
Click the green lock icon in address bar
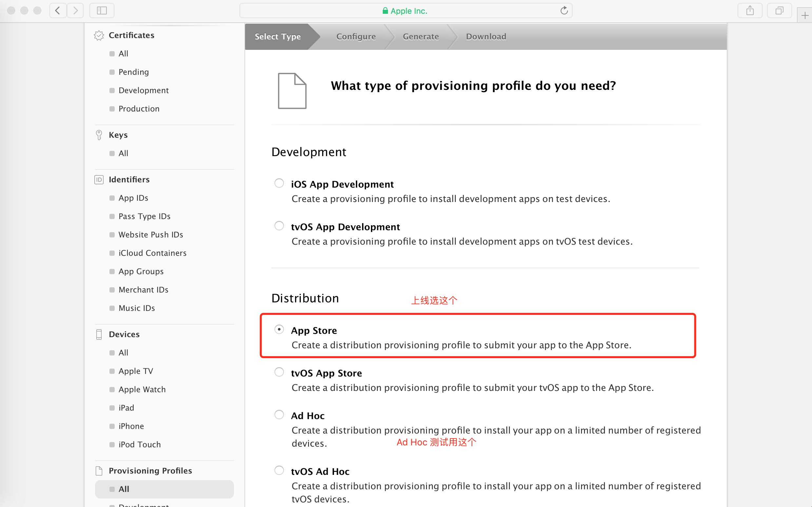click(385, 11)
